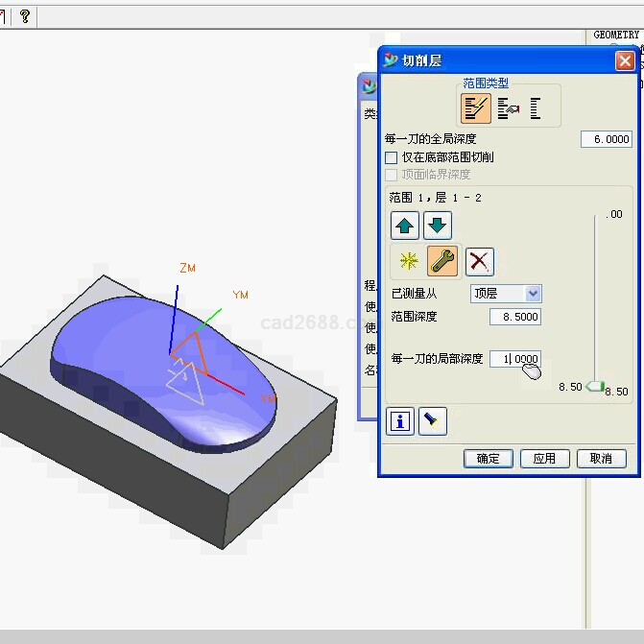
Task: Click the flashlight display icon
Action: click(x=433, y=420)
